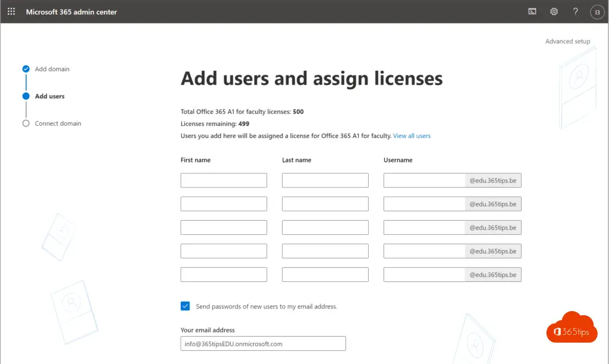Open the View all users link

[x=412, y=136]
